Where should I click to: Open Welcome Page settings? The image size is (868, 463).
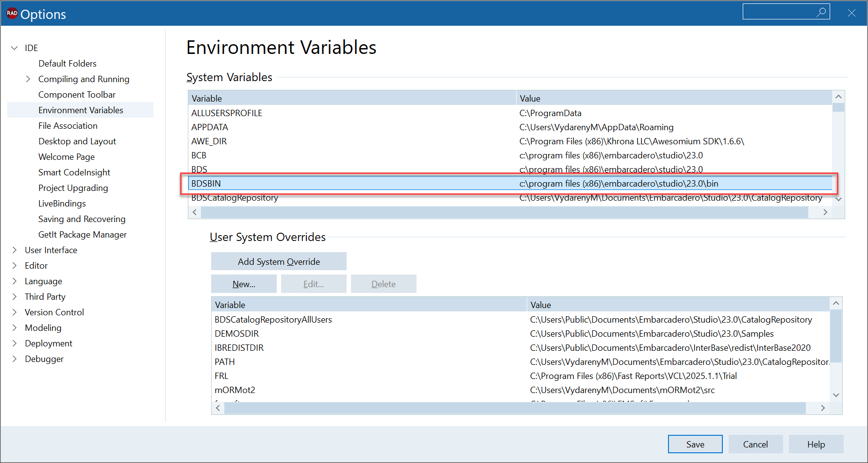[67, 156]
